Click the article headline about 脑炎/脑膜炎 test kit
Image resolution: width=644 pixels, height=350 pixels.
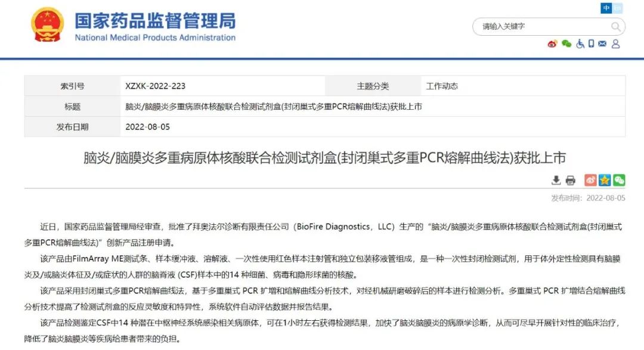[324, 158]
